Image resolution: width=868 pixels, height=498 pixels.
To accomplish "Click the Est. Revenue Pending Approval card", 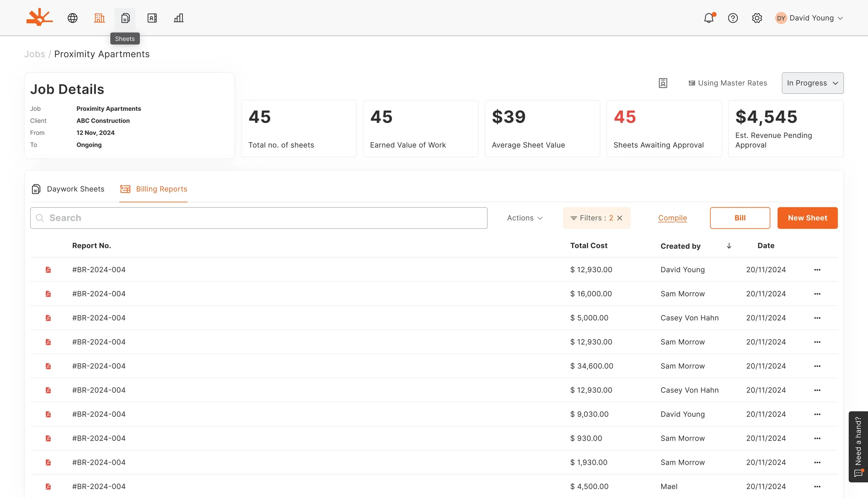I will (786, 129).
